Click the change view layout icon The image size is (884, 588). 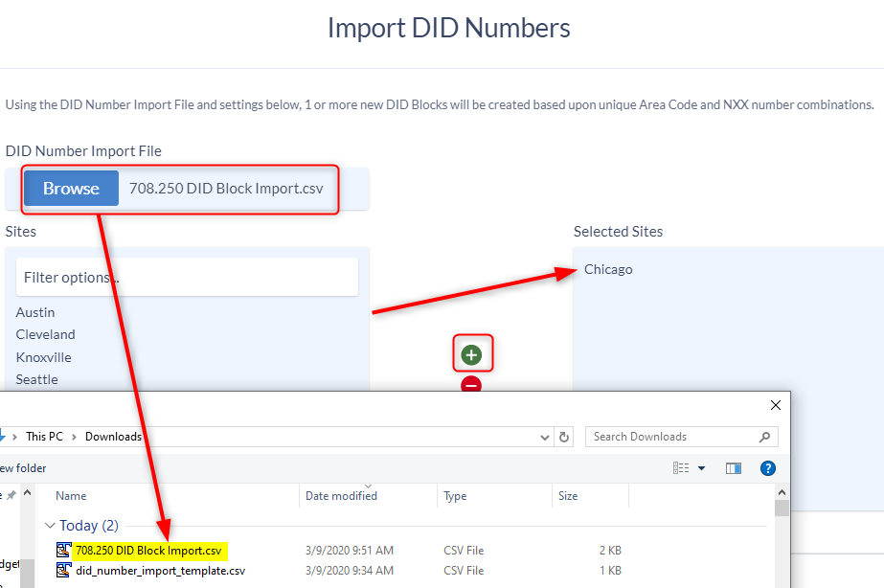(680, 468)
